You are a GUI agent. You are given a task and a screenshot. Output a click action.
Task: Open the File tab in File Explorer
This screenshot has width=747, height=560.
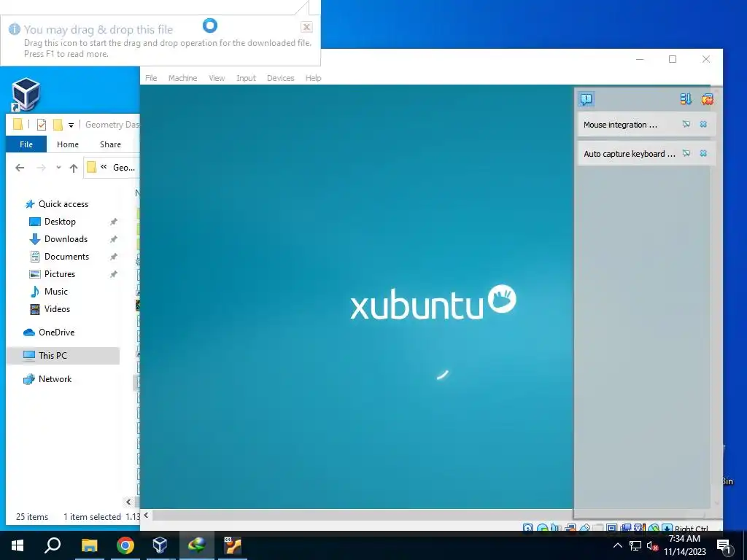pos(26,144)
